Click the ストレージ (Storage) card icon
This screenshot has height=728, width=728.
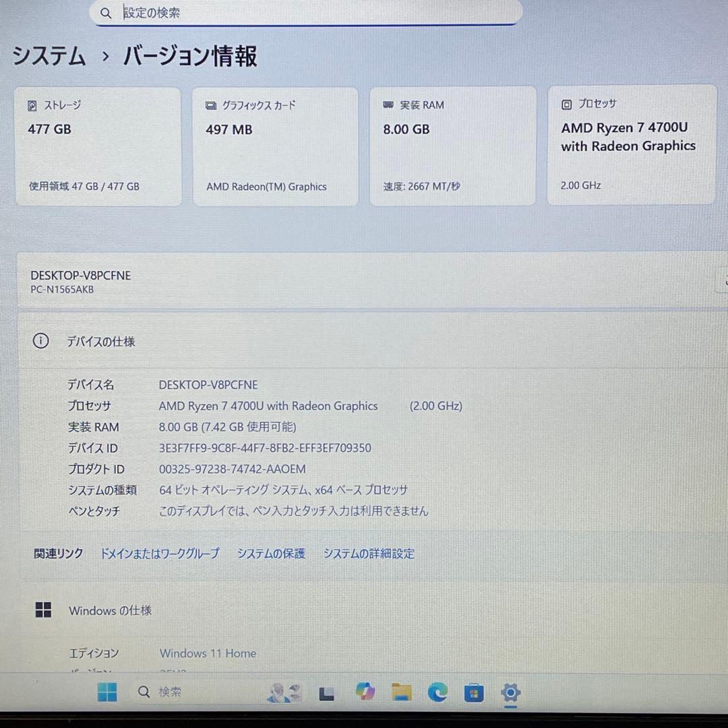point(32,105)
